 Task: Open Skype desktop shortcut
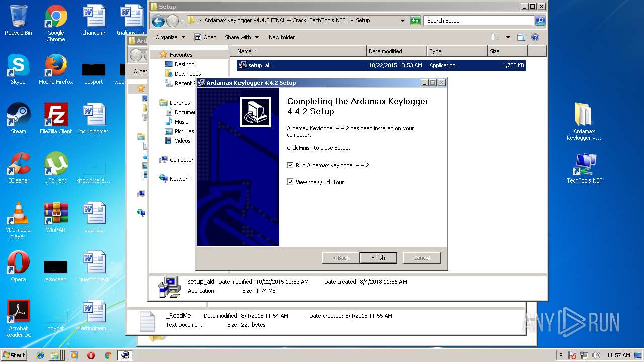pyautogui.click(x=18, y=69)
